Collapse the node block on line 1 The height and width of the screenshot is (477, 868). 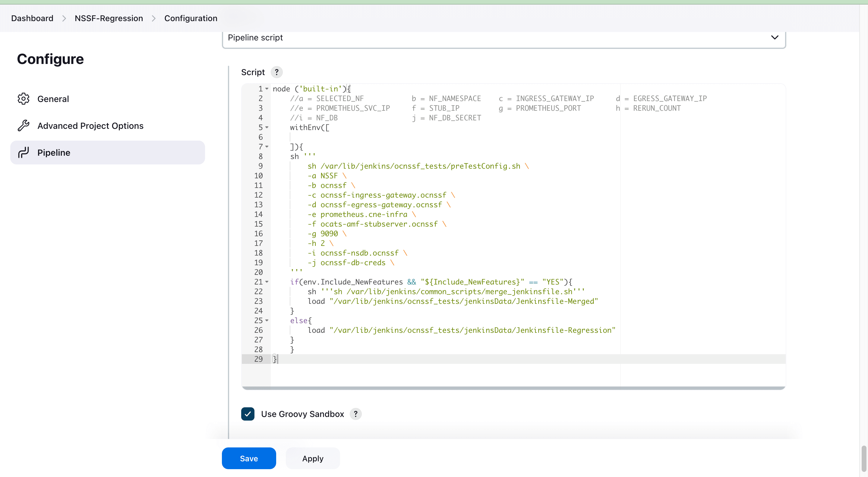pyautogui.click(x=266, y=89)
